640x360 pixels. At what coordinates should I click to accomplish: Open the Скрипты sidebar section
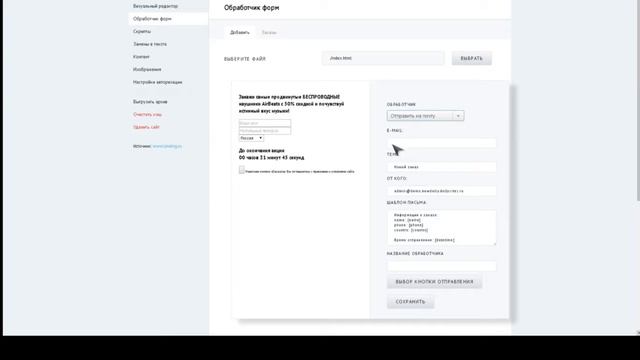coord(142,31)
